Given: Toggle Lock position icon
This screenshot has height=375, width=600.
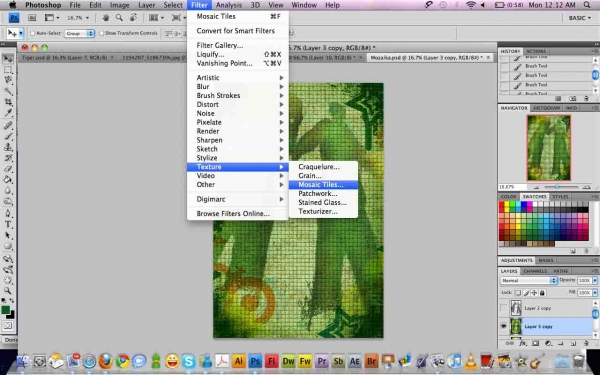Looking at the screenshot, I should tap(534, 293).
